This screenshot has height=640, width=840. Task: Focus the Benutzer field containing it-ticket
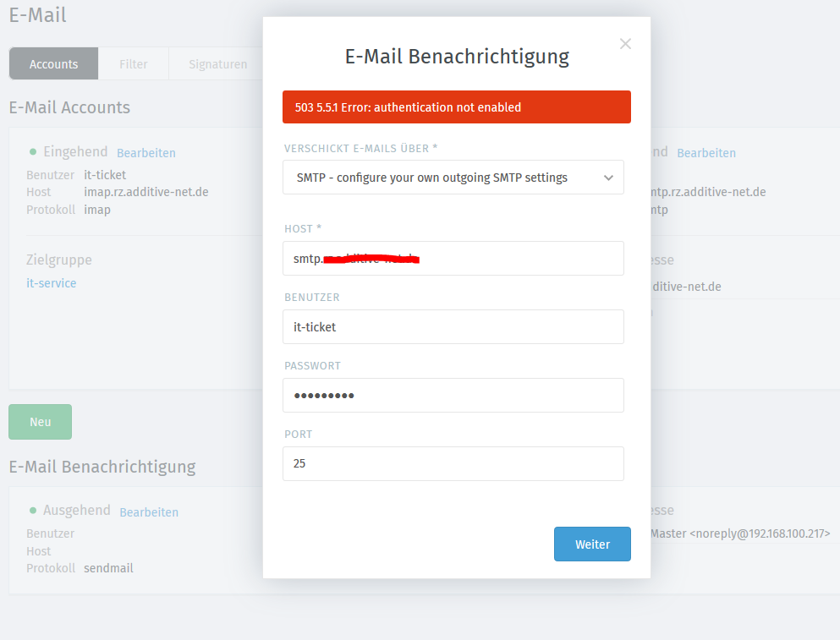453,326
